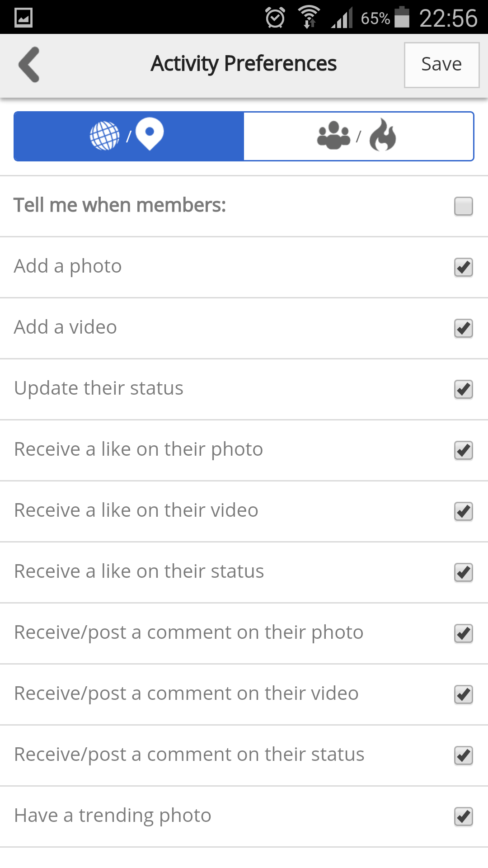
Task: Tap the Wi-Fi status bar icon
Action: click(x=309, y=17)
